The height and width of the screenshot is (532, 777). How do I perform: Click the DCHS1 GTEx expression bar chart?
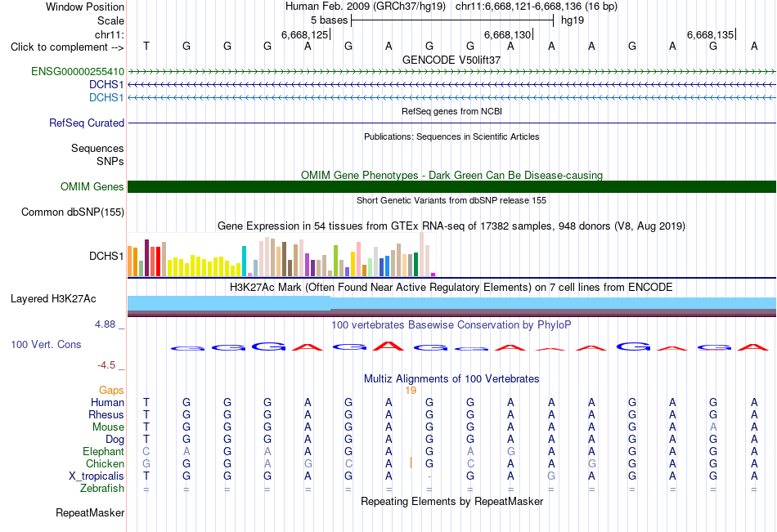point(281,254)
